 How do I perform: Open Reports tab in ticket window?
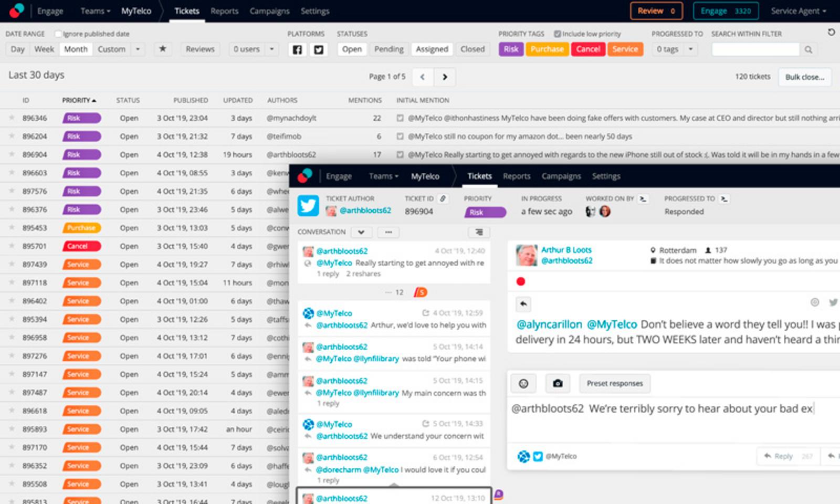tap(517, 176)
